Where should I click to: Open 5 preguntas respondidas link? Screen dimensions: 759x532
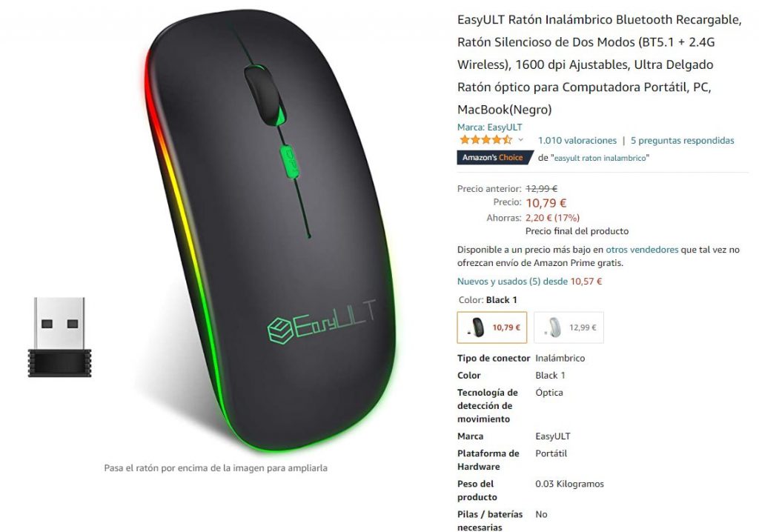[x=682, y=140]
